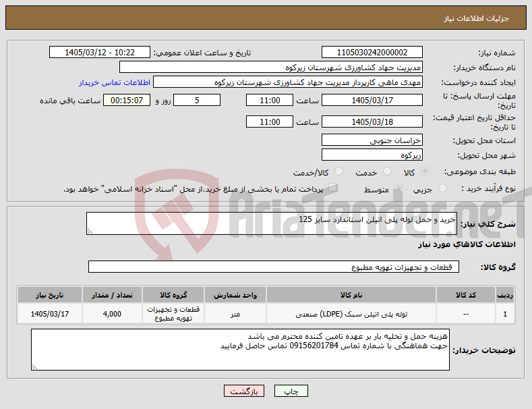Click the واحد شمارش column header
This screenshot has height=409, width=532.
tap(235, 295)
